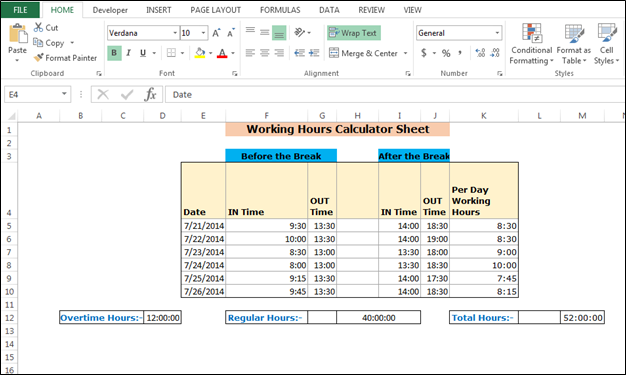
Task: Toggle Italic formatting
Action: click(x=129, y=53)
